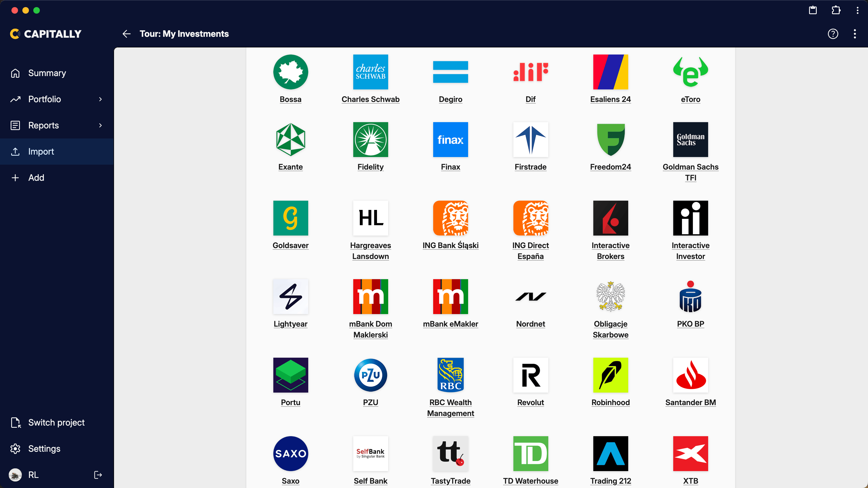Viewport: 868px width, 488px height.
Task: Choose the Saxo round blue logo
Action: tap(291, 454)
